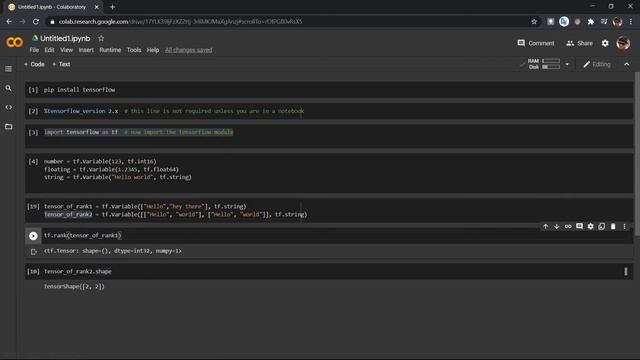
Task: Mirror cell in tab icon
Action: pyautogui.click(x=602, y=226)
